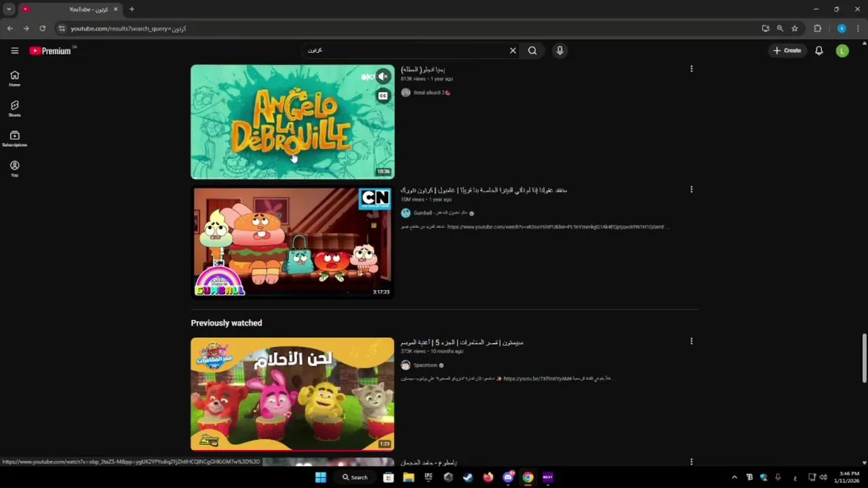Screen dimensions: 868x488
Task: Open the Windows Start menu
Action: click(x=321, y=477)
